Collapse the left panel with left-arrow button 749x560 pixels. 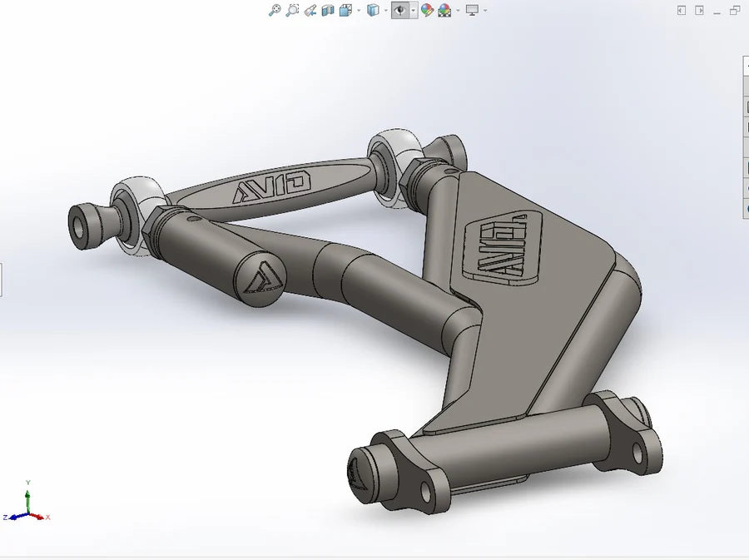681,10
